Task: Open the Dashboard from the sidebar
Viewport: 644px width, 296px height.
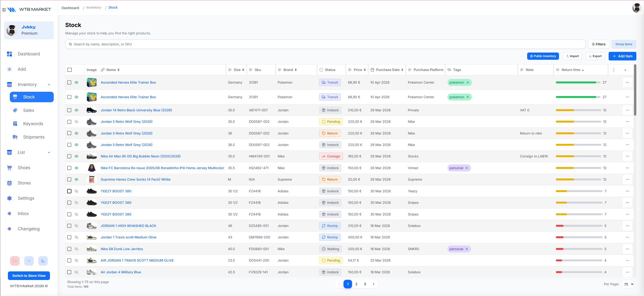Action: click(x=29, y=54)
